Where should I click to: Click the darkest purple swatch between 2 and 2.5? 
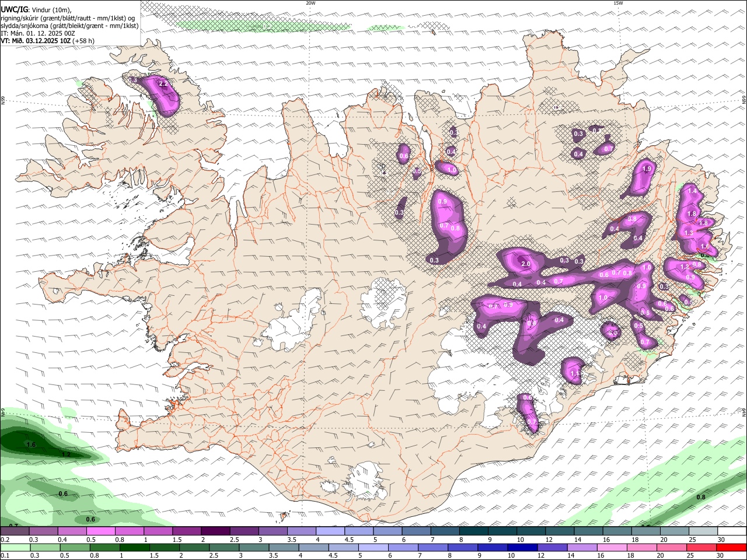point(215,531)
